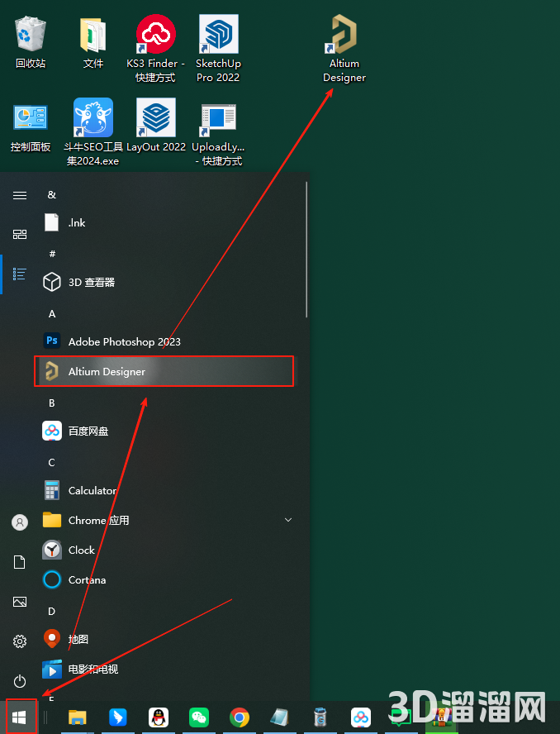Open the Notepad icon on the taskbar
This screenshot has width=560, height=734.
(x=280, y=717)
